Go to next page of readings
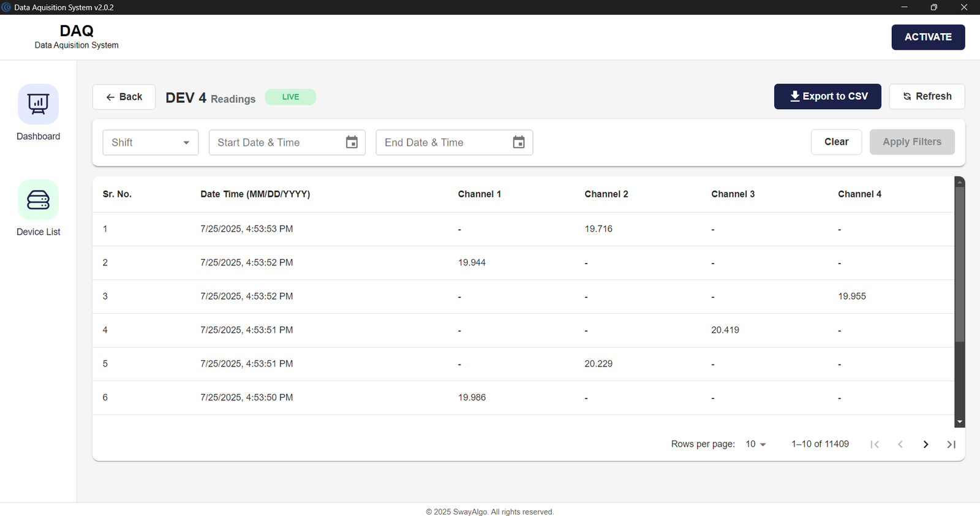The image size is (980, 516). (925, 444)
